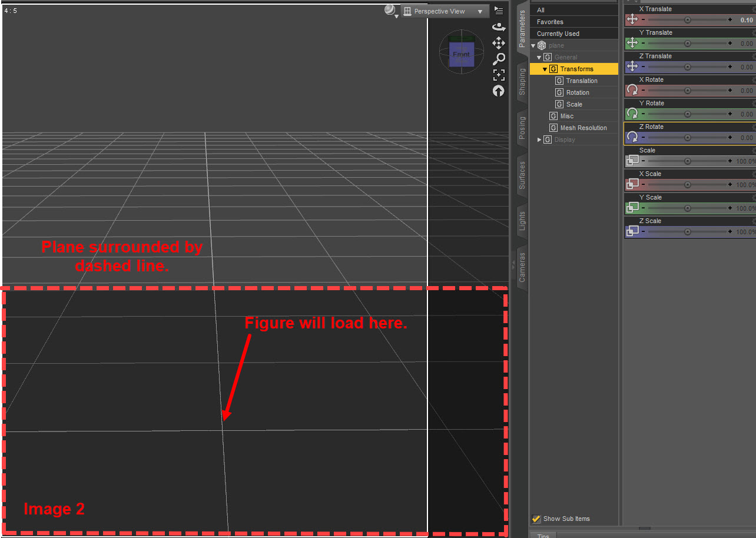Switch to the Posing tab
Viewport: 756px width, 538px height.
point(522,128)
